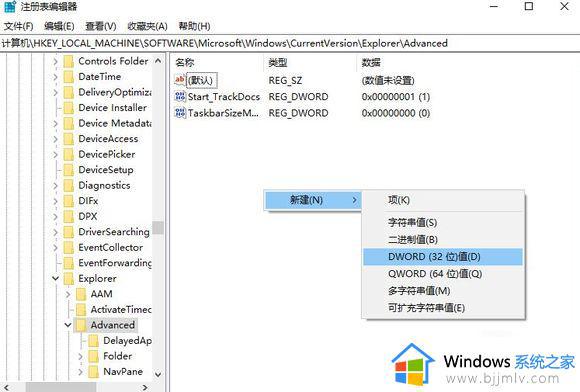Click the DWORD icon for Start_TrackDocs
Screen dimensions: 580x392
180,97
